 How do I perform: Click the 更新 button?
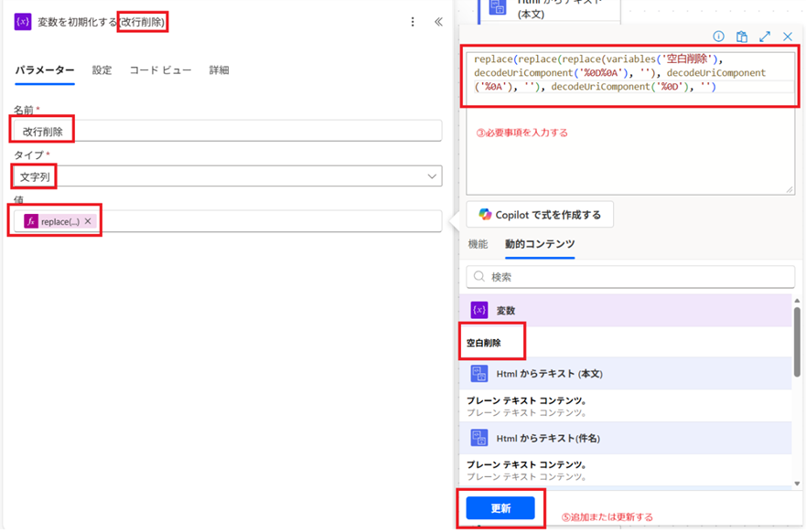500,508
